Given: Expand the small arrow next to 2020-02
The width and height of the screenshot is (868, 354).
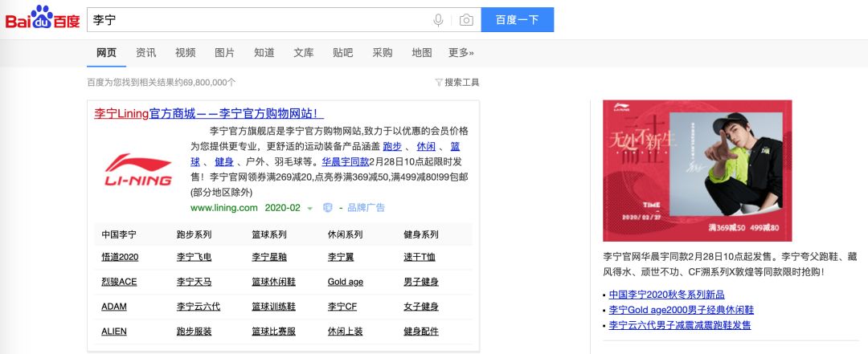Looking at the screenshot, I should pyautogui.click(x=310, y=209).
